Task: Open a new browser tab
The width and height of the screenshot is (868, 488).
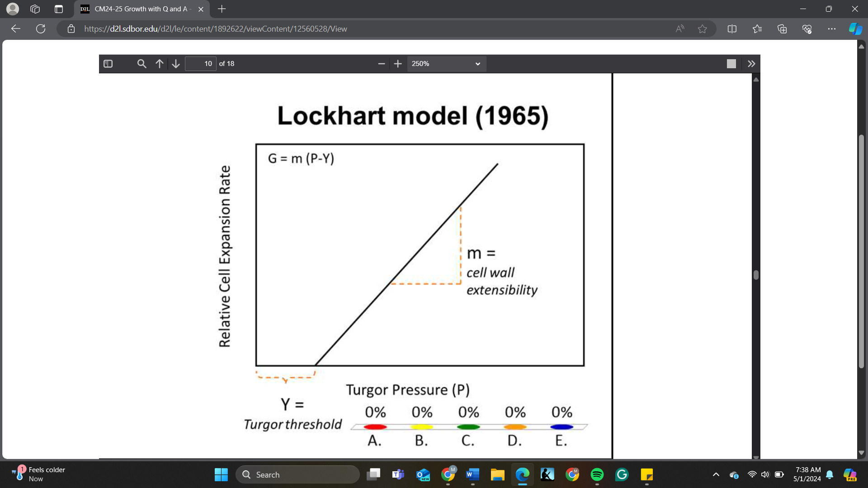Action: 222,9
